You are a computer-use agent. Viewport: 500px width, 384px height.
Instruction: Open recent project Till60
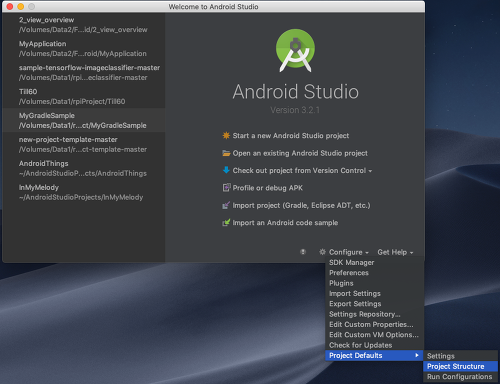(84, 96)
